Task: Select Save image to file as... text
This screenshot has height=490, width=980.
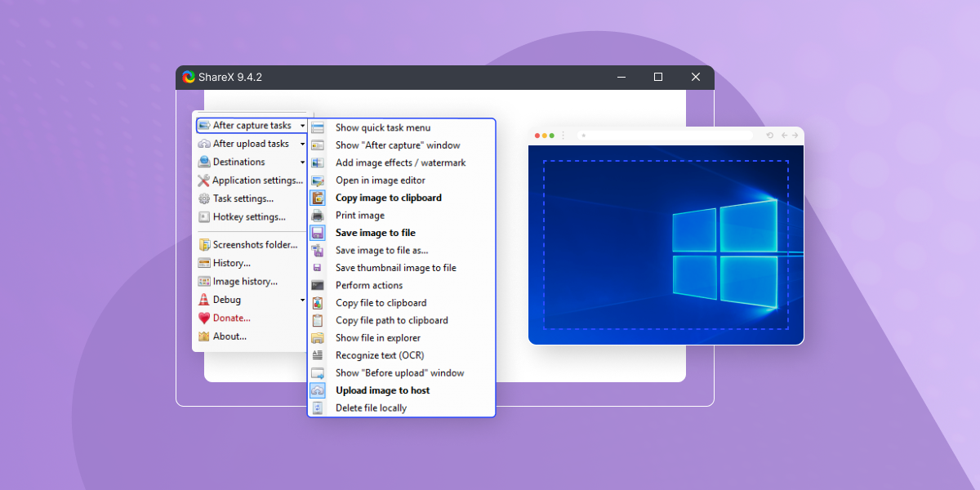Action: coord(382,251)
